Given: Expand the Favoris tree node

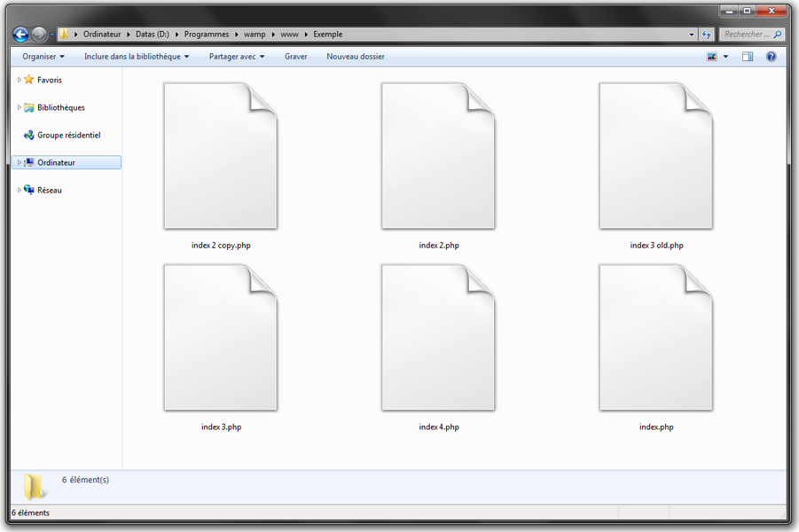Looking at the screenshot, I should tap(20, 80).
